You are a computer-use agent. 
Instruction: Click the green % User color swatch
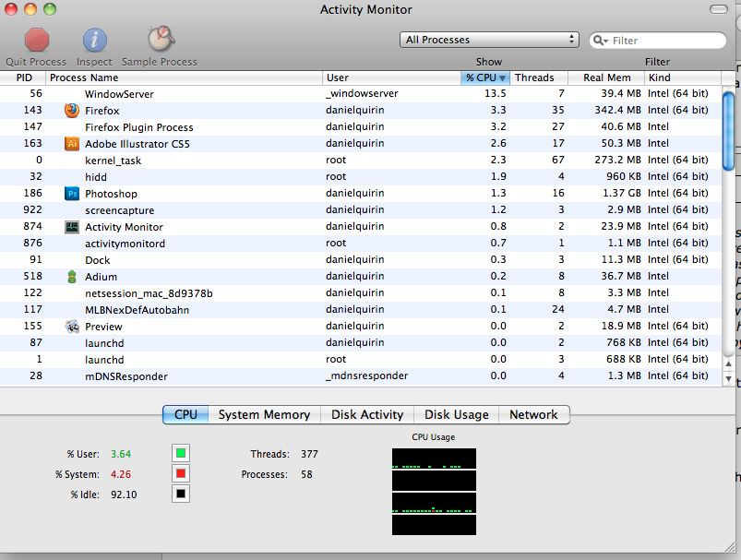[x=181, y=453]
